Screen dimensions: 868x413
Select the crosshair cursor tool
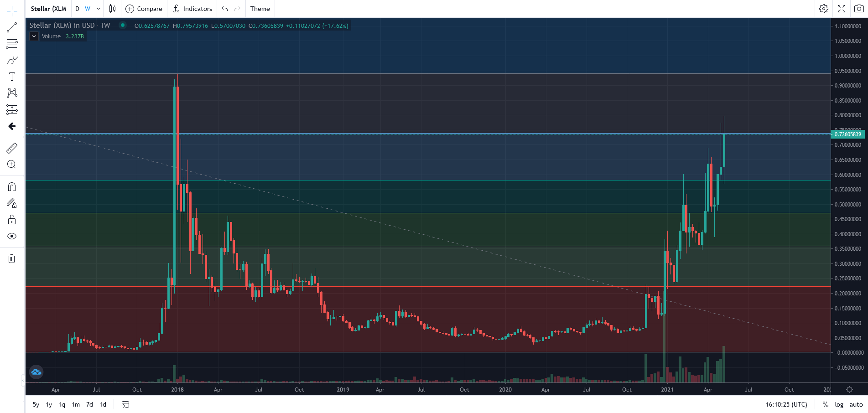click(12, 10)
